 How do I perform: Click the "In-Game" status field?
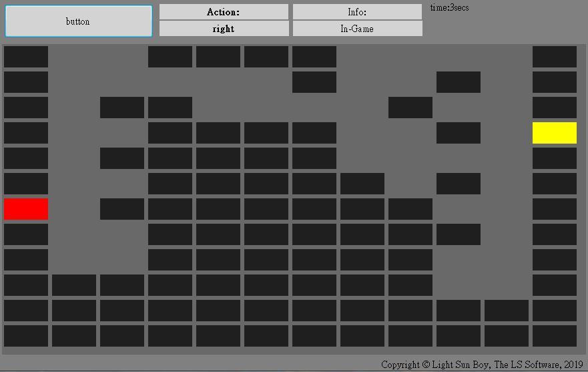pos(357,29)
